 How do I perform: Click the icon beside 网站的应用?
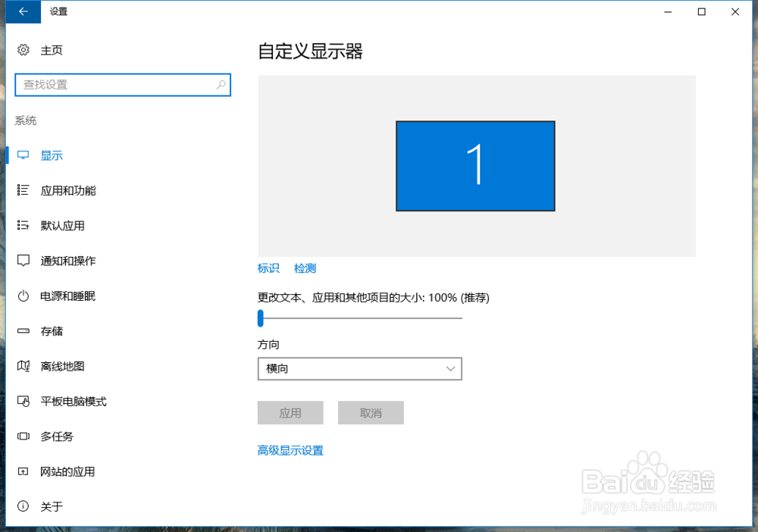(23, 471)
